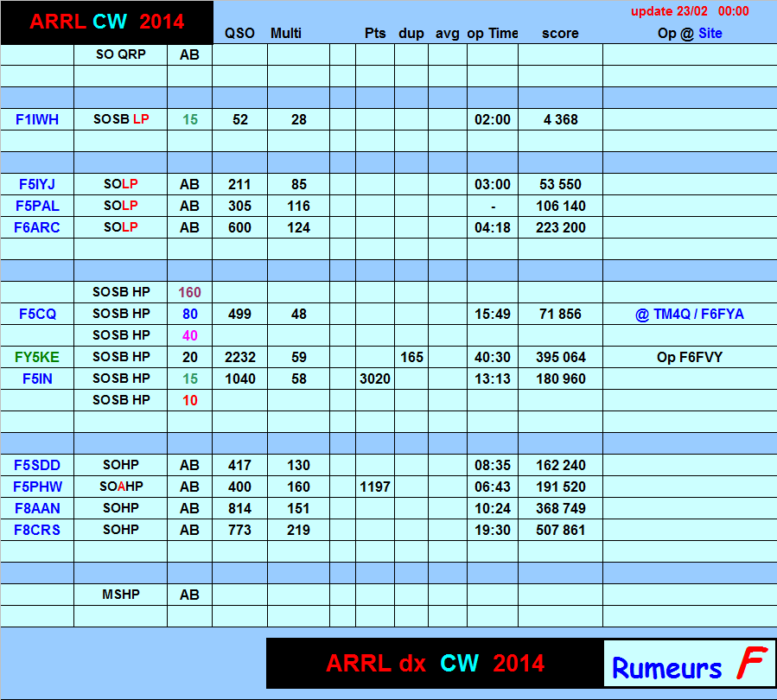This screenshot has height=700, width=777.
Task: Click the score column header
Action: tap(560, 33)
